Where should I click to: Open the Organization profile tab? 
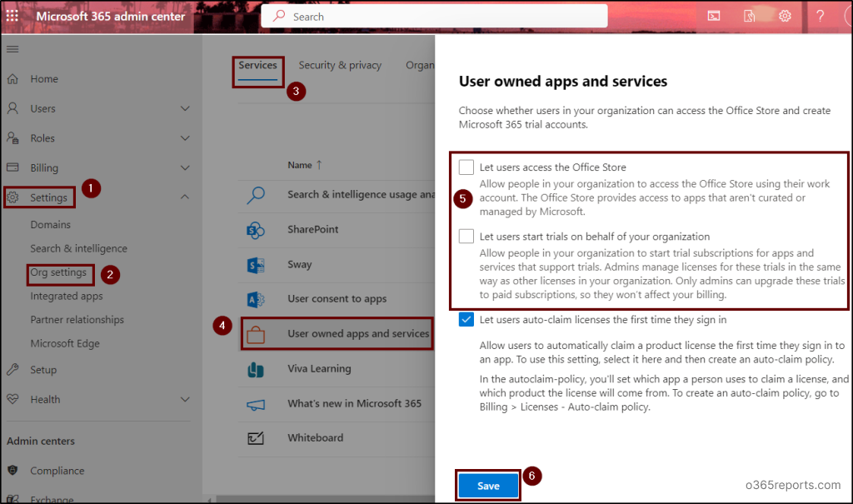[x=420, y=65]
